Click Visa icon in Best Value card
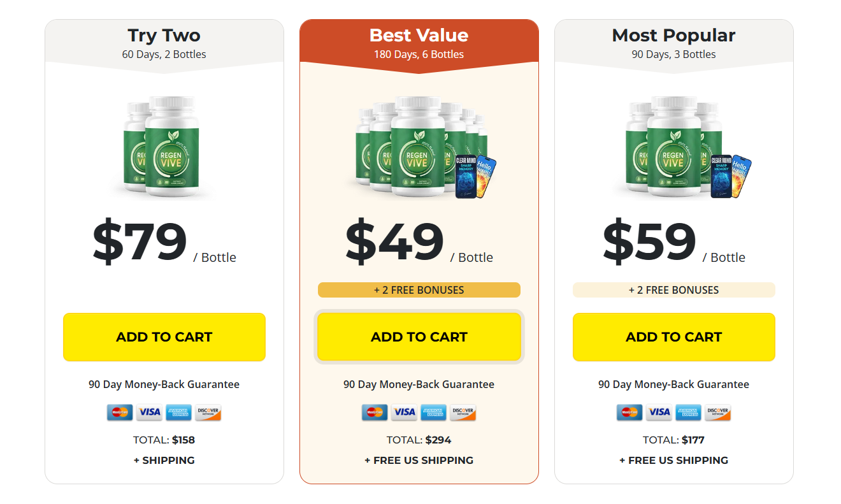The image size is (841, 504). click(404, 412)
